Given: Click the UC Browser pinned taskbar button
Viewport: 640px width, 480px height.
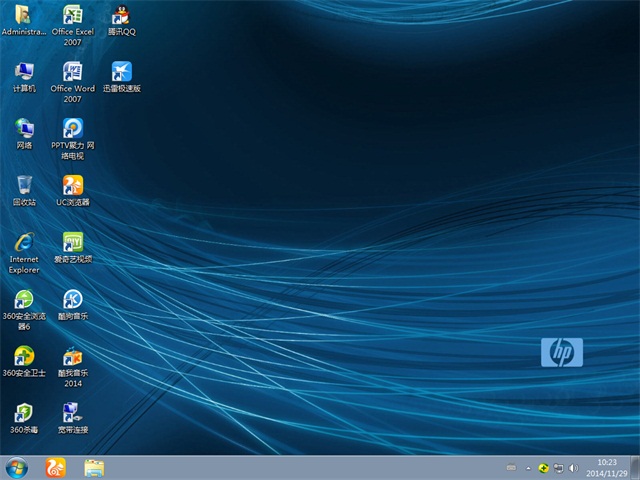Looking at the screenshot, I should click(55, 467).
